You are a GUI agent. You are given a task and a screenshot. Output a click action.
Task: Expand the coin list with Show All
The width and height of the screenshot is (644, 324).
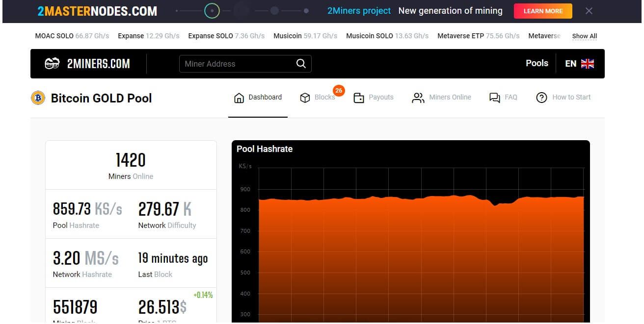pyautogui.click(x=584, y=36)
